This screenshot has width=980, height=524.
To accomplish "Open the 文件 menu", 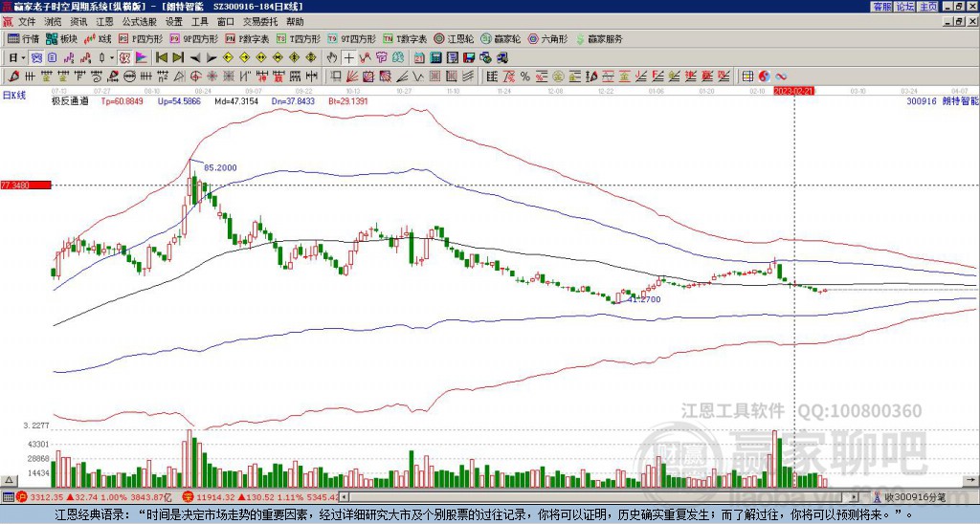I will click(x=27, y=22).
